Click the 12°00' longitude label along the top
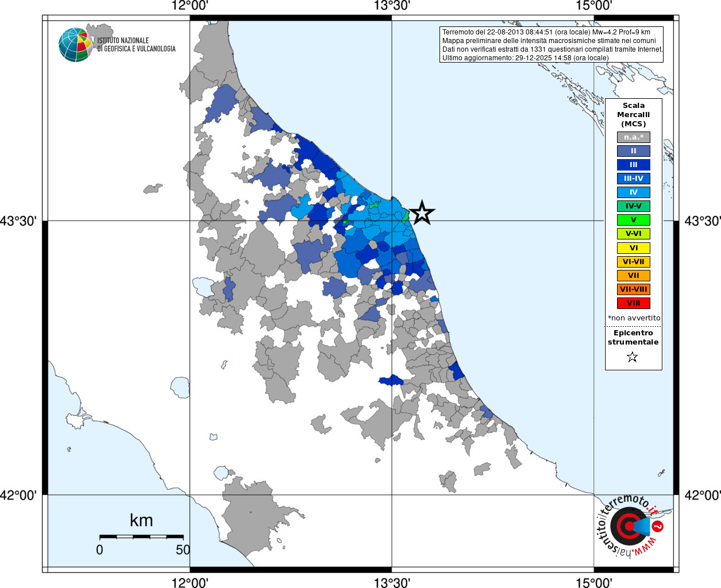 click(x=190, y=6)
